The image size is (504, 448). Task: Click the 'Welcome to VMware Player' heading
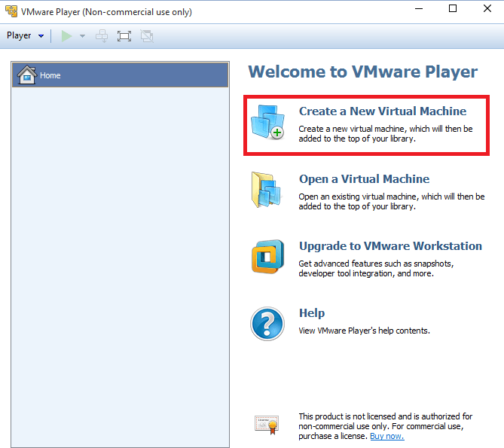(363, 72)
